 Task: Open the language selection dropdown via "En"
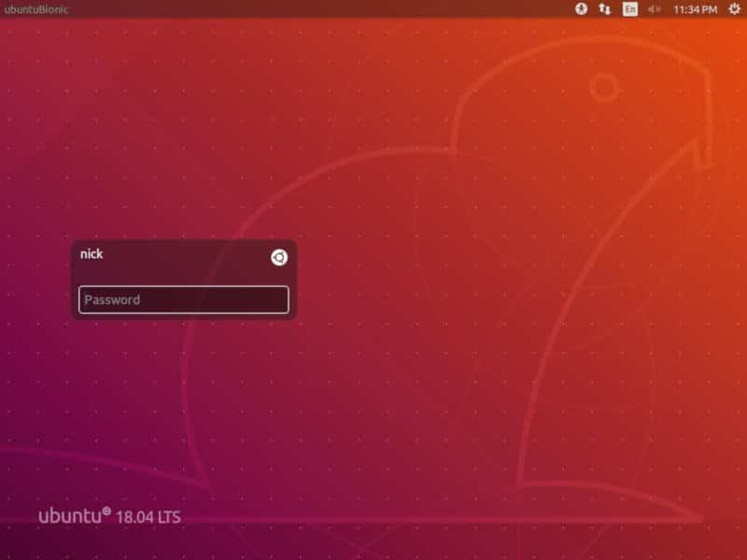pos(628,10)
